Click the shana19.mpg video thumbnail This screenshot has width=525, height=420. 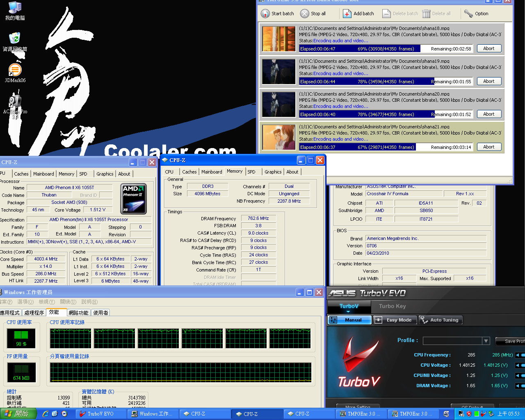coord(279,72)
